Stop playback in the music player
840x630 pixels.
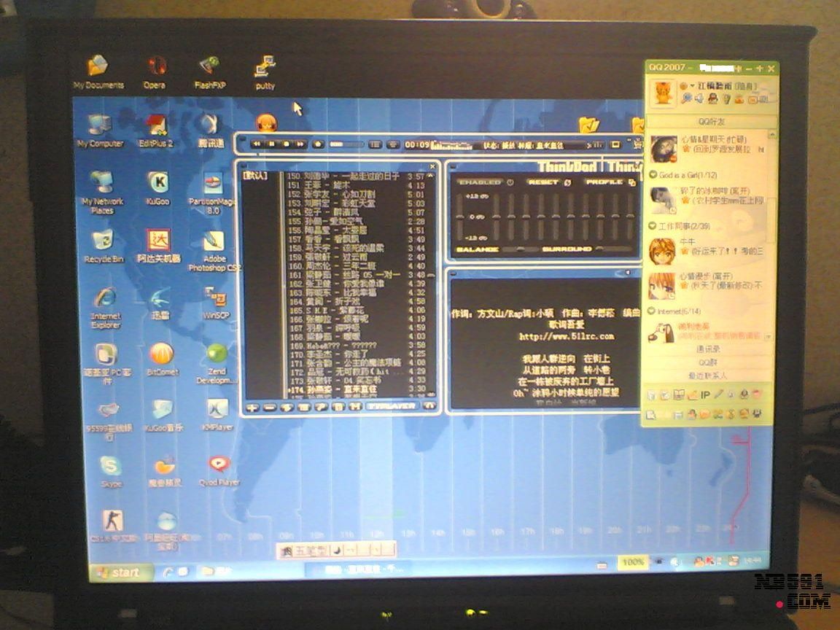[286, 144]
